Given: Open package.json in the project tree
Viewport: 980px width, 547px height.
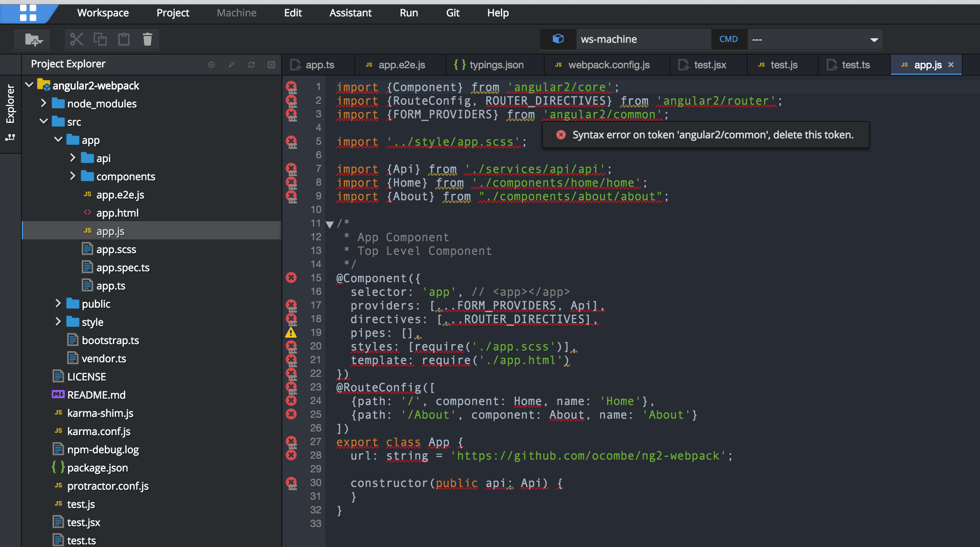Looking at the screenshot, I should [97, 468].
